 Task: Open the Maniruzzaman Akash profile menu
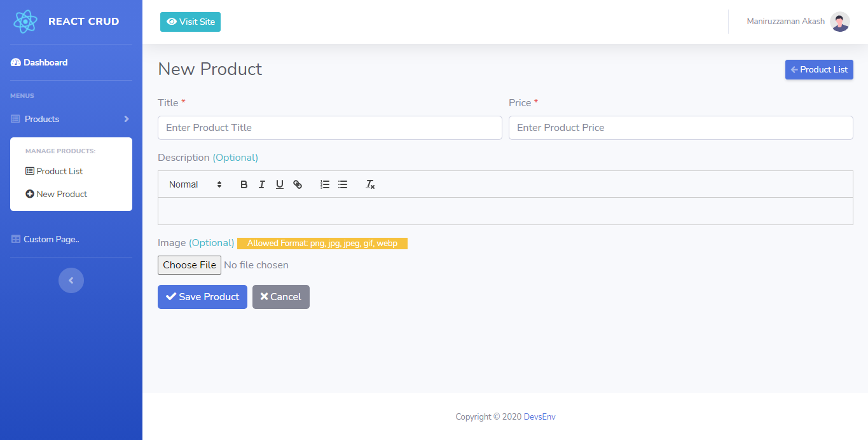click(797, 21)
